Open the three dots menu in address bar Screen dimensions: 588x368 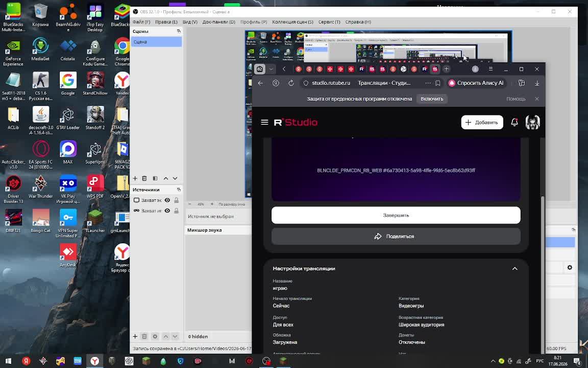(x=428, y=83)
